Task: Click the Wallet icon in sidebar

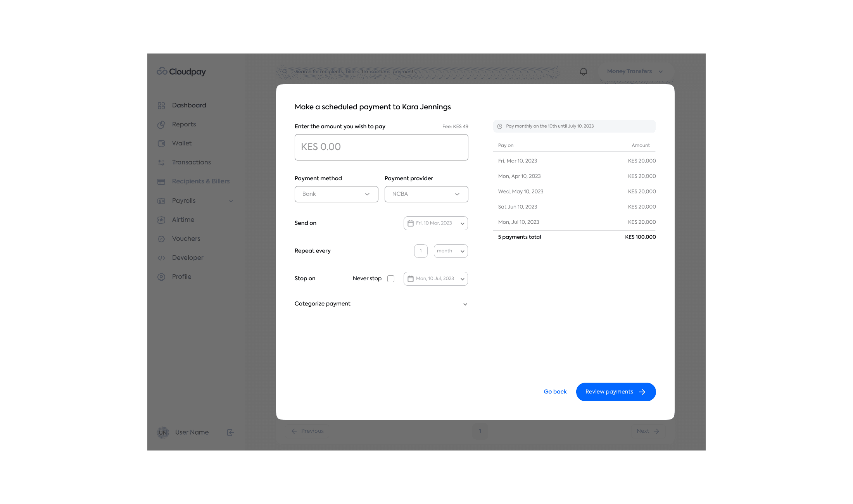Action: [x=161, y=143]
